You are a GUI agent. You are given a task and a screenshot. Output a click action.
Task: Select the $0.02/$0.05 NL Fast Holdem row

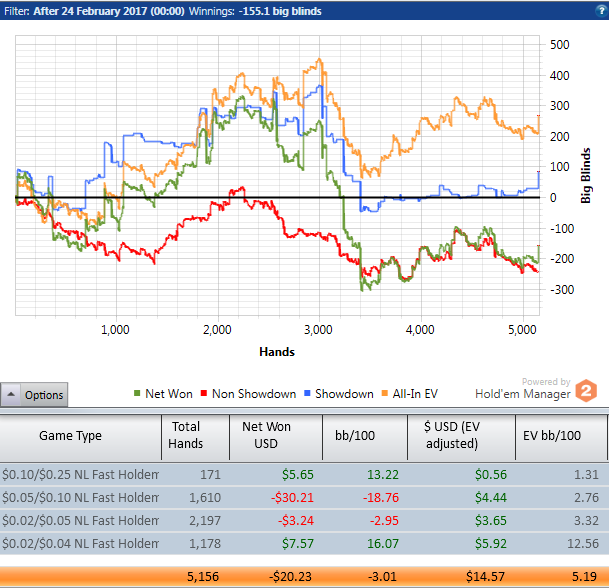[304, 520]
